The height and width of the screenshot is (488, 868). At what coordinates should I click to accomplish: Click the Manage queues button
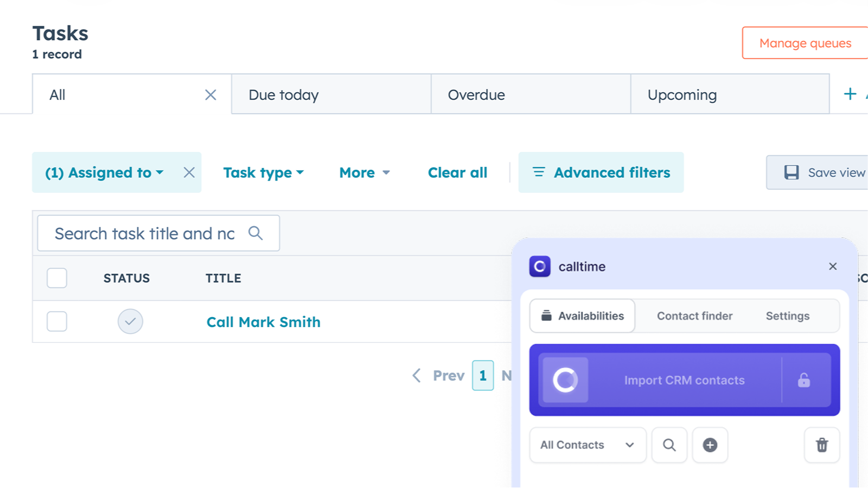[x=805, y=43]
